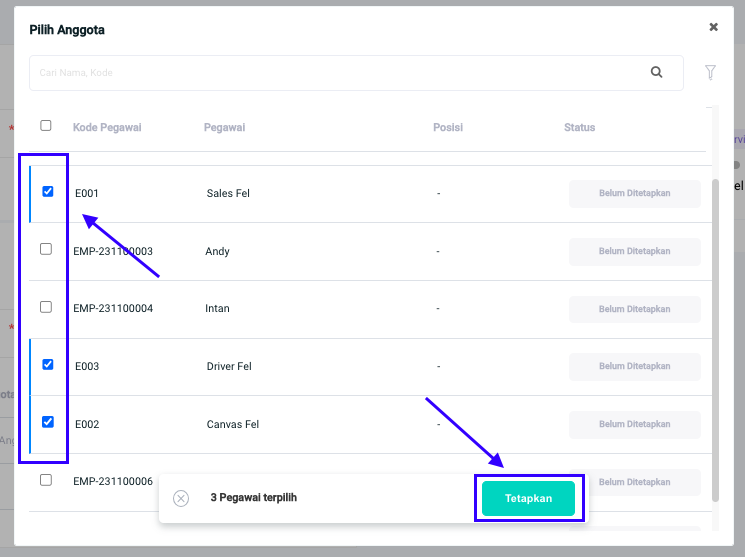Click Belum Ditetapkan status for Sales Fel

click(x=634, y=193)
